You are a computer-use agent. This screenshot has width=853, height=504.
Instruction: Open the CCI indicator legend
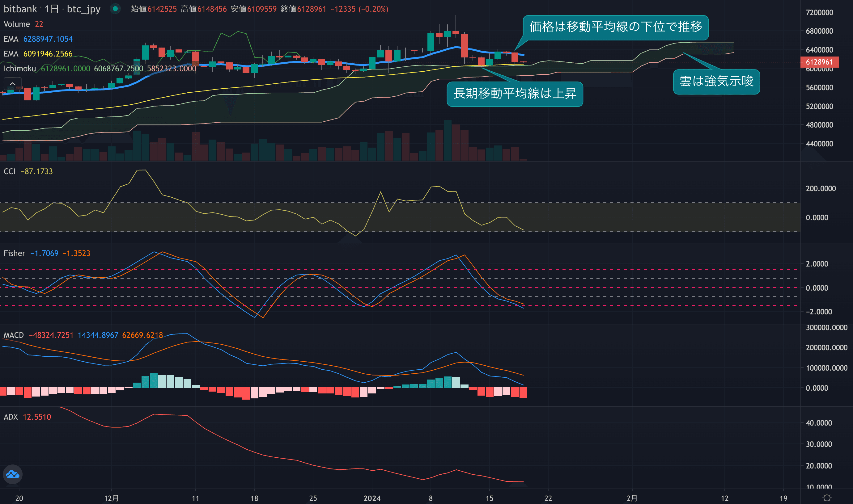coord(10,171)
